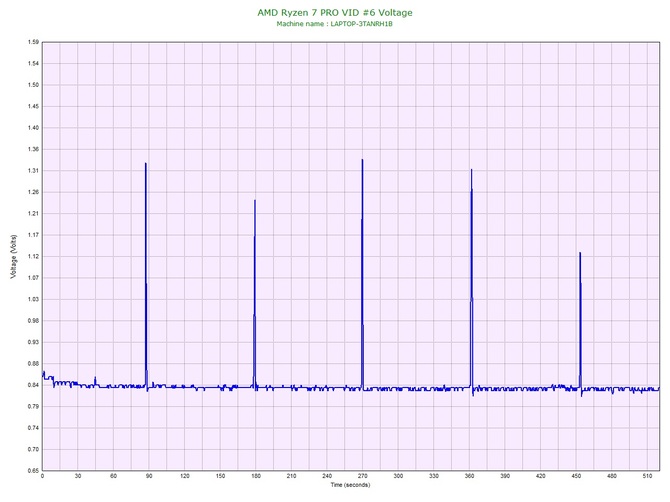Click the 240 tick on the time axis
670x502 pixels.
(x=327, y=476)
